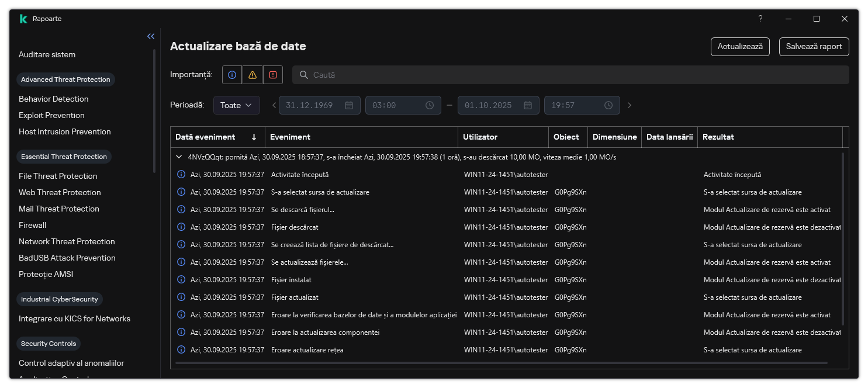
Task: Click the Caută search field
Action: (570, 75)
